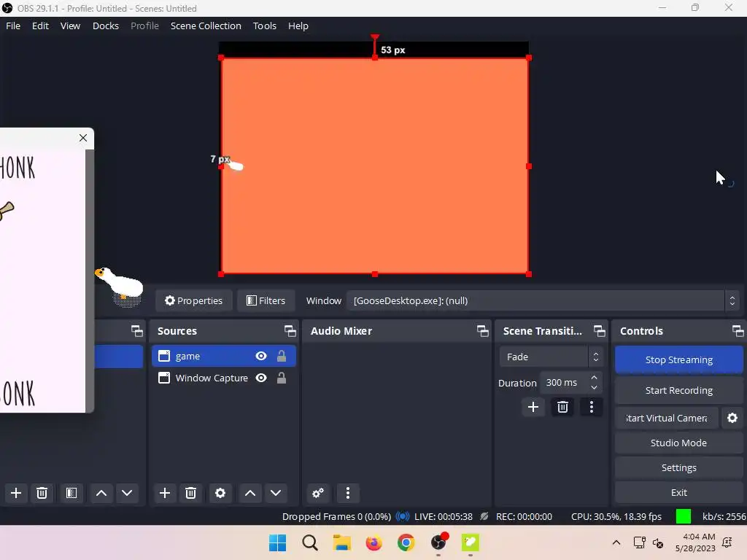Move selected source down

click(276, 493)
